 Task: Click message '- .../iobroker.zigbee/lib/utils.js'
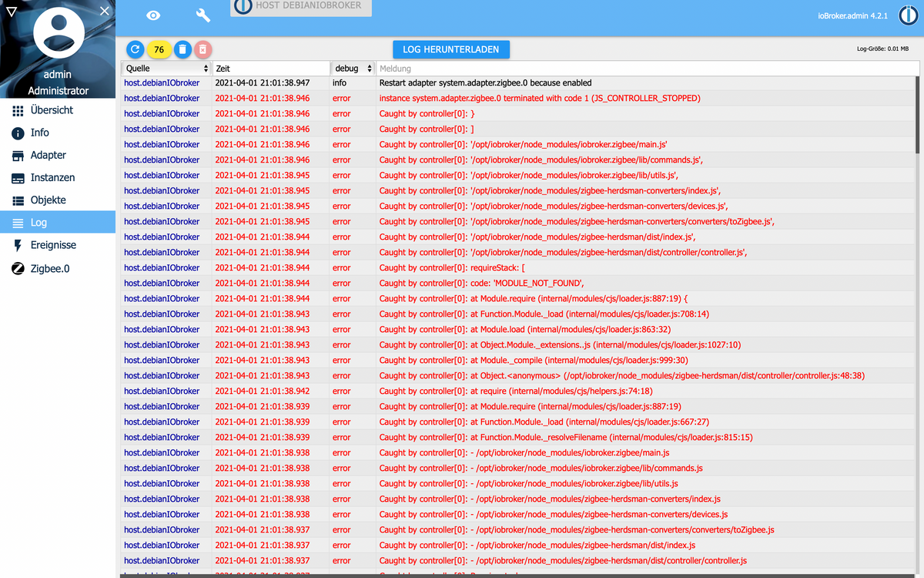pyautogui.click(x=528, y=483)
